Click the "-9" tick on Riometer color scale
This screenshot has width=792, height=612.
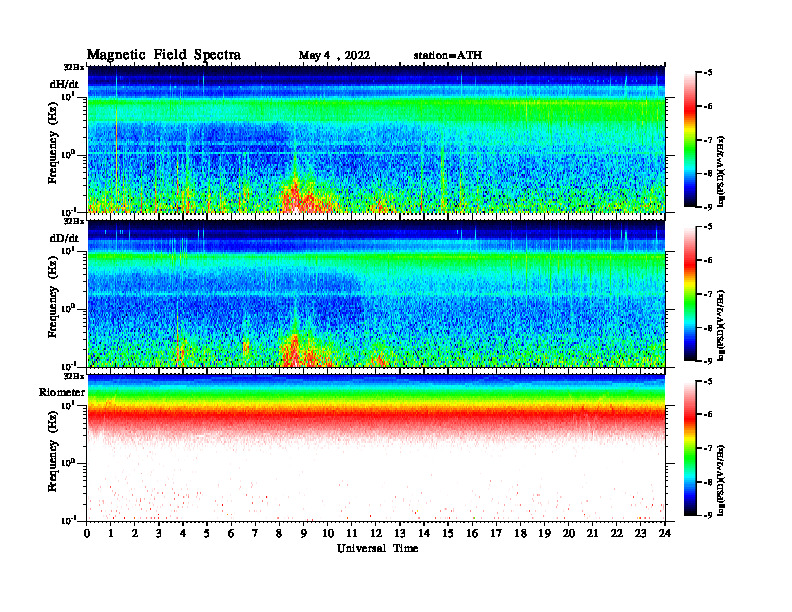(x=707, y=515)
